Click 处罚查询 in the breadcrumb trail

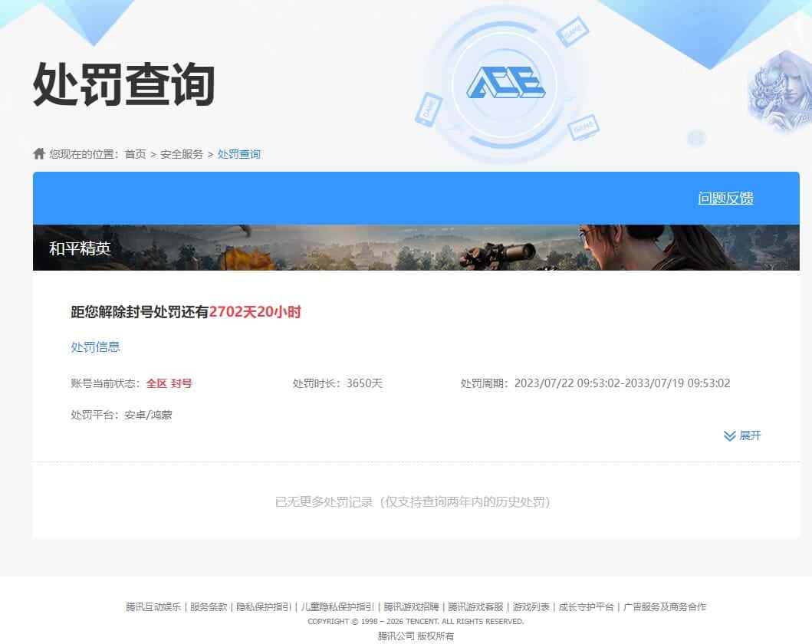238,153
